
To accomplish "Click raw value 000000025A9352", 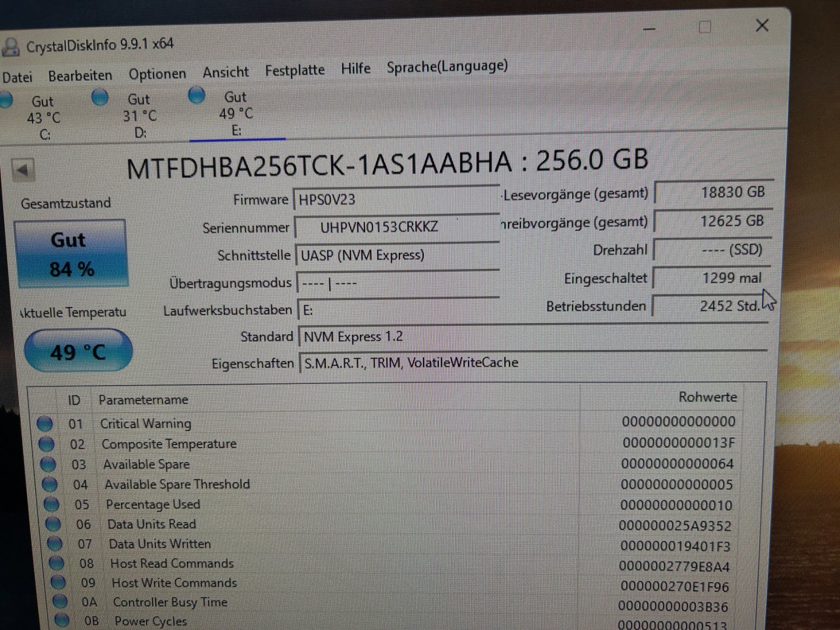I will coord(675,525).
